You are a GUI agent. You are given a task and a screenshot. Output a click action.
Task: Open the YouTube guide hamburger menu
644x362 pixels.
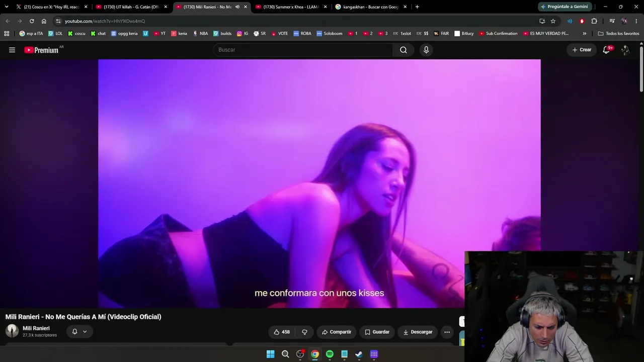(12, 50)
